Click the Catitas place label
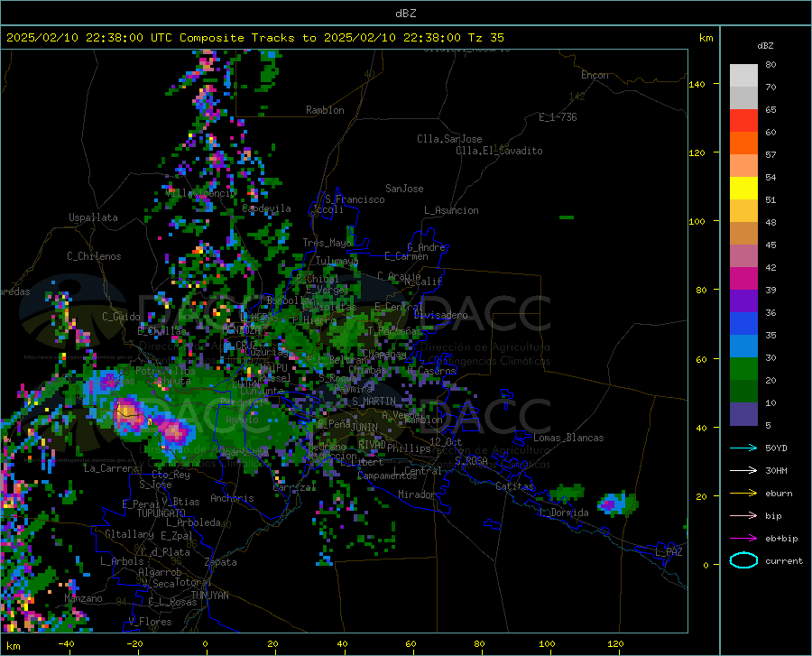This screenshot has width=812, height=656. pos(514,485)
